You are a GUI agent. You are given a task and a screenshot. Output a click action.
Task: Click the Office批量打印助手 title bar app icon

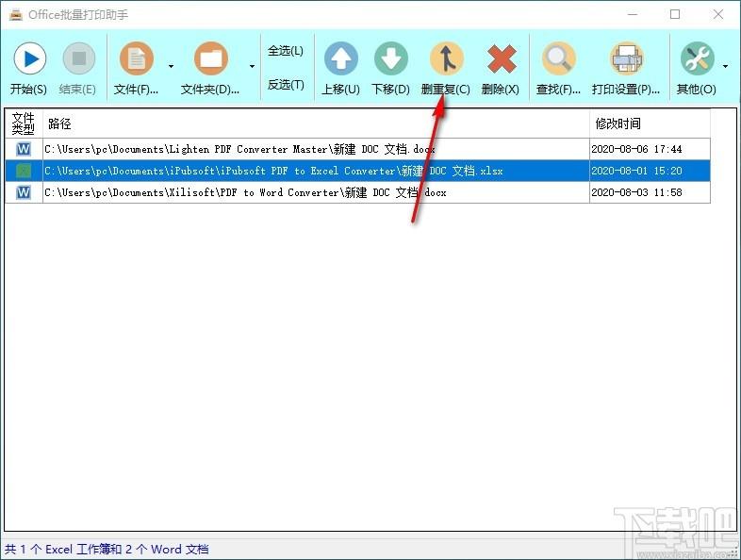[x=16, y=15]
